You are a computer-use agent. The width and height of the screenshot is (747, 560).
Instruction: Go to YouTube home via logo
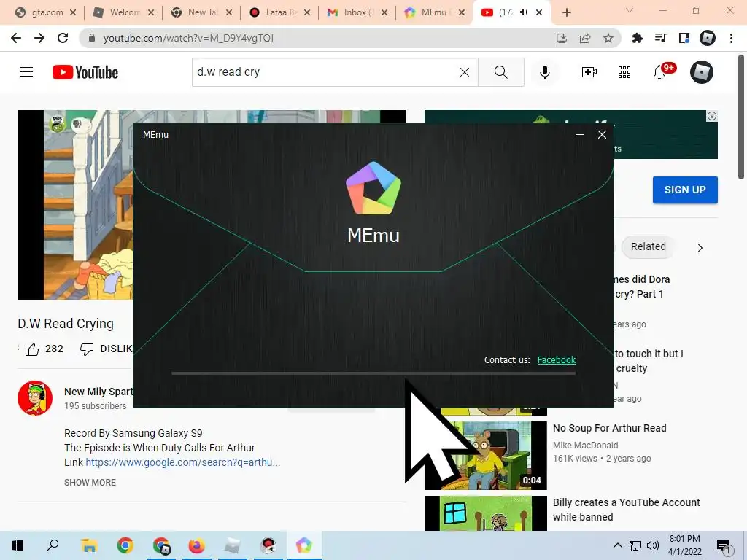click(x=85, y=72)
